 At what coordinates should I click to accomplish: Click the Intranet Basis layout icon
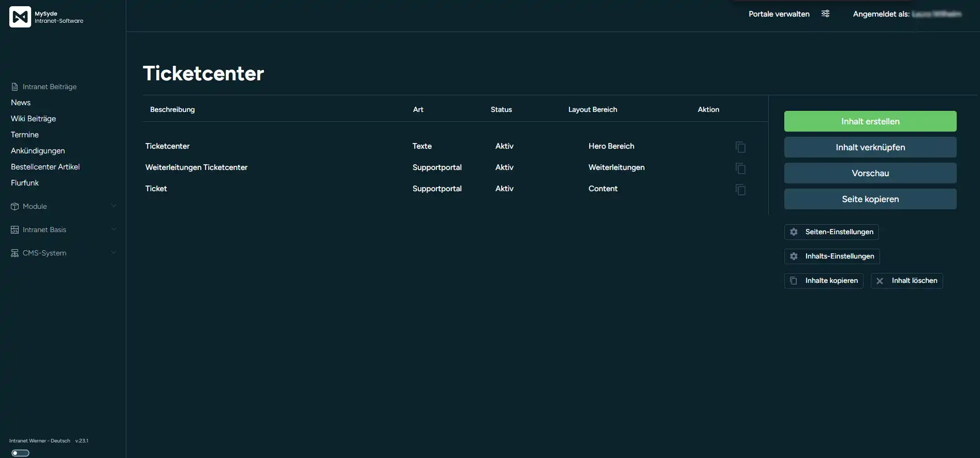point(14,230)
